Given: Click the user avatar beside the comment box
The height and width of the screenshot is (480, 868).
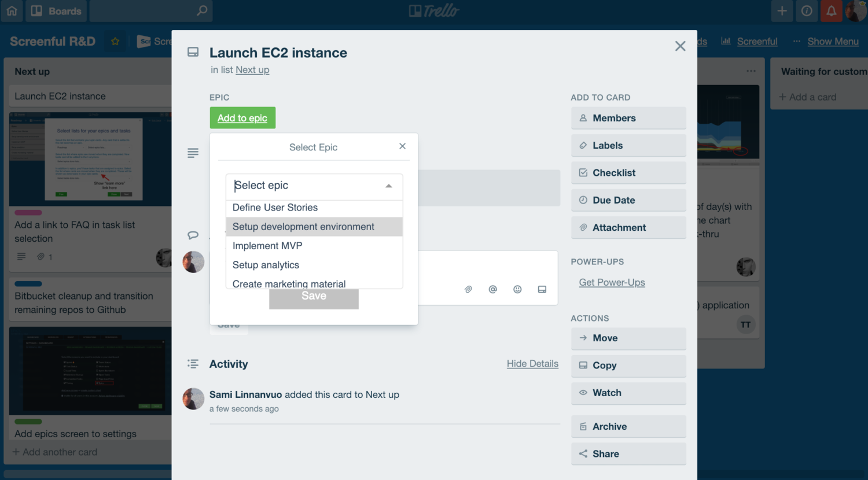Looking at the screenshot, I should (x=193, y=262).
